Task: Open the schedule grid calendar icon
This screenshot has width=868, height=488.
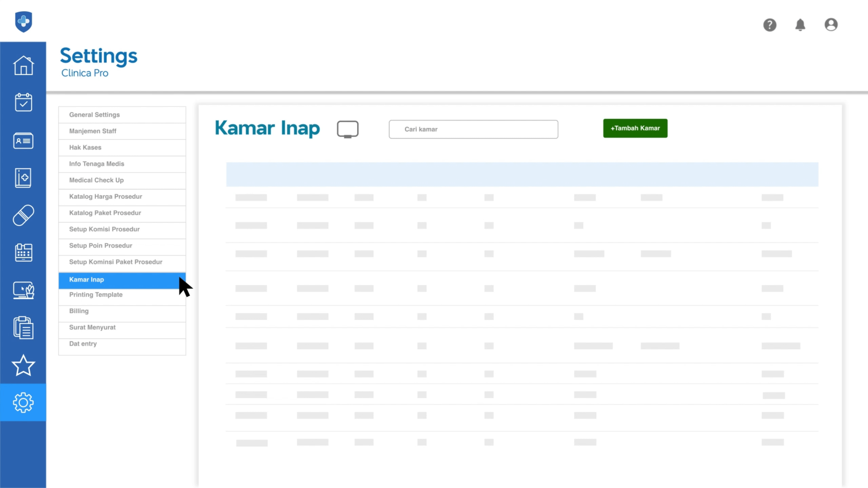Action: (23, 252)
